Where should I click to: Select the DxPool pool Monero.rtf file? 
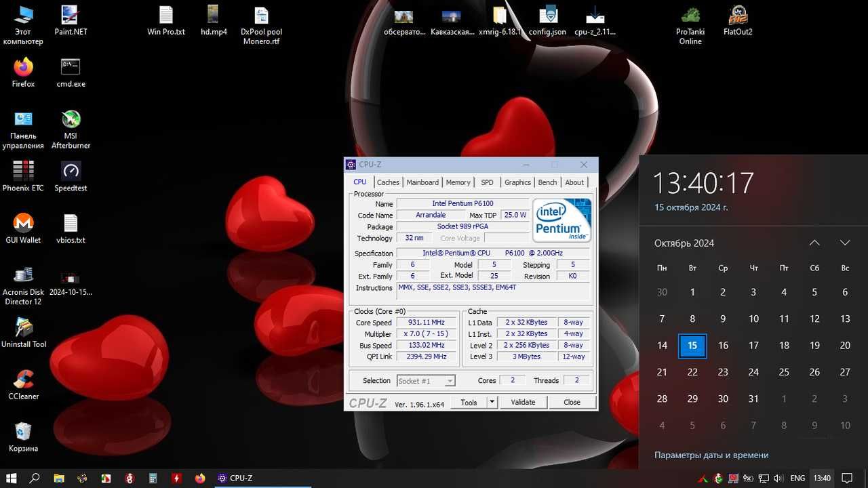[x=261, y=26]
